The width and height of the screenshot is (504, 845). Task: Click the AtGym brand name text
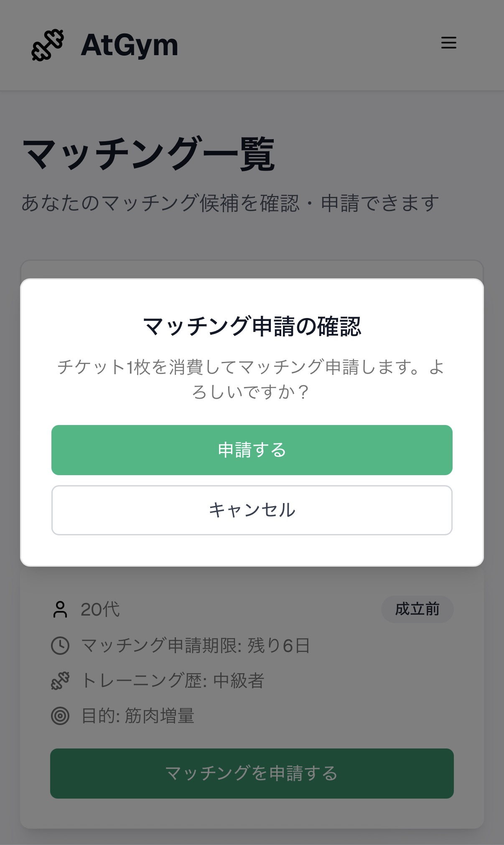129,45
